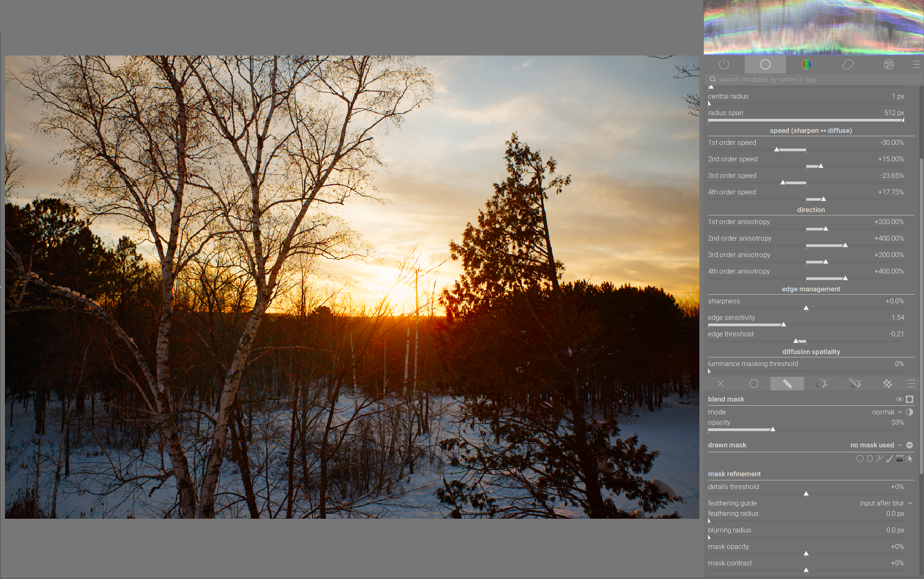Viewport: 924px width, 579px height.
Task: Add a path shape to drawn mask
Action: click(880, 458)
